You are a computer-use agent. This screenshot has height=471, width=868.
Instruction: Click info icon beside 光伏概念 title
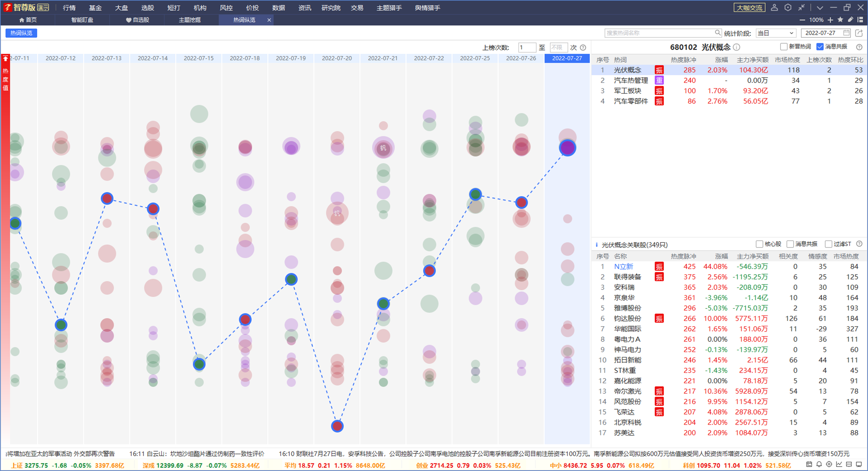737,47
